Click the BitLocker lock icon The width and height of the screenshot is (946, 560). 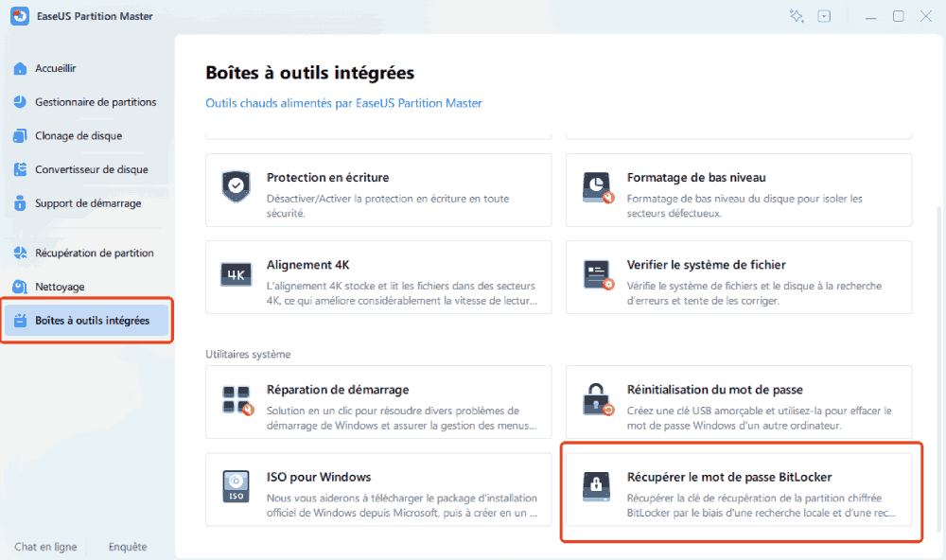click(x=596, y=487)
